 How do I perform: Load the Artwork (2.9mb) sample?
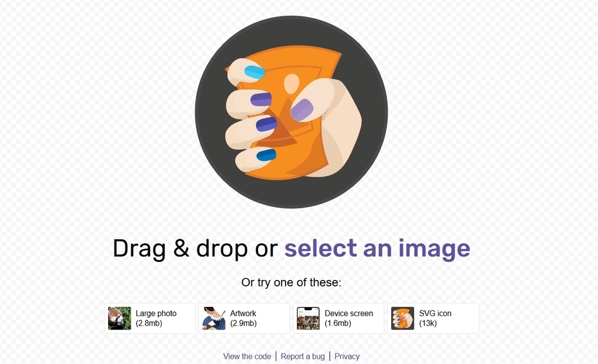tap(244, 318)
